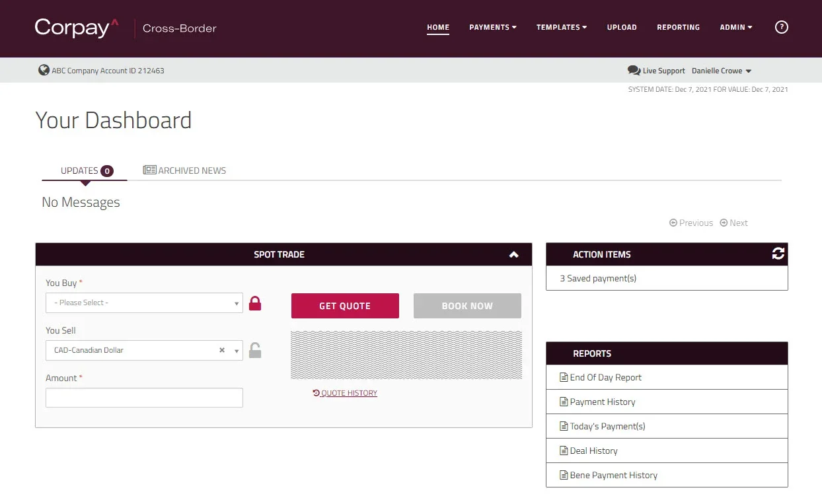Viewport: 822px width, 504px height.
Task: Open the help question mark icon
Action: (x=781, y=27)
